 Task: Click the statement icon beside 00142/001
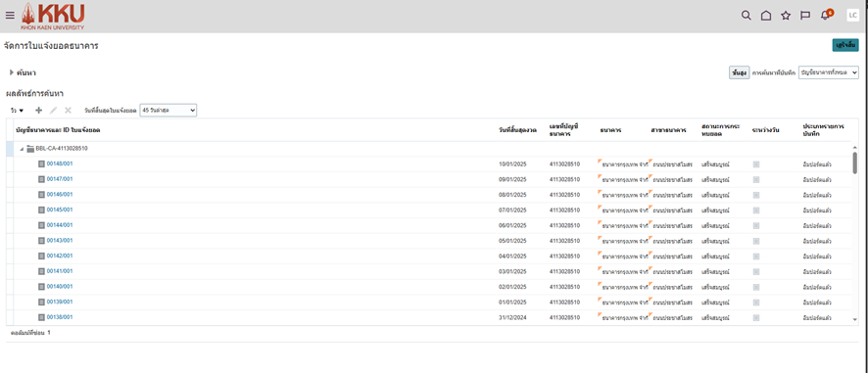(x=41, y=256)
